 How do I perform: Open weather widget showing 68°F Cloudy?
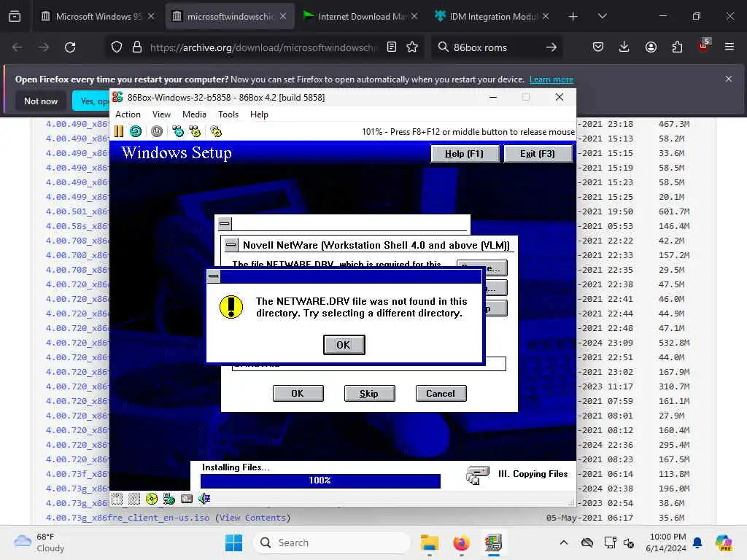pyautogui.click(x=39, y=542)
